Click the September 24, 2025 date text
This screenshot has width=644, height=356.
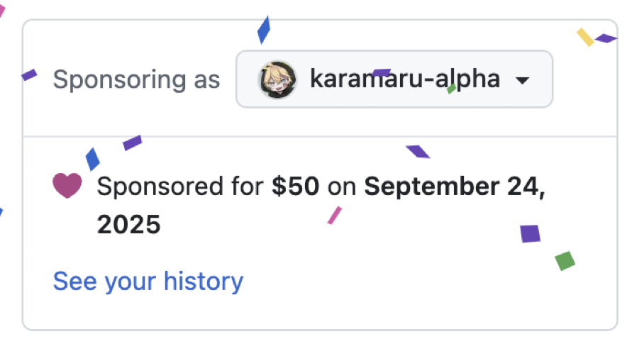point(454,187)
